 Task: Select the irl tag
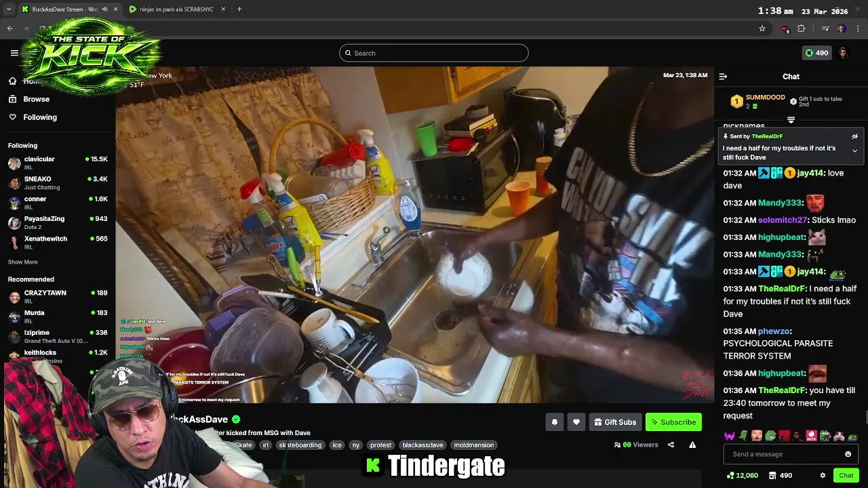coord(265,445)
